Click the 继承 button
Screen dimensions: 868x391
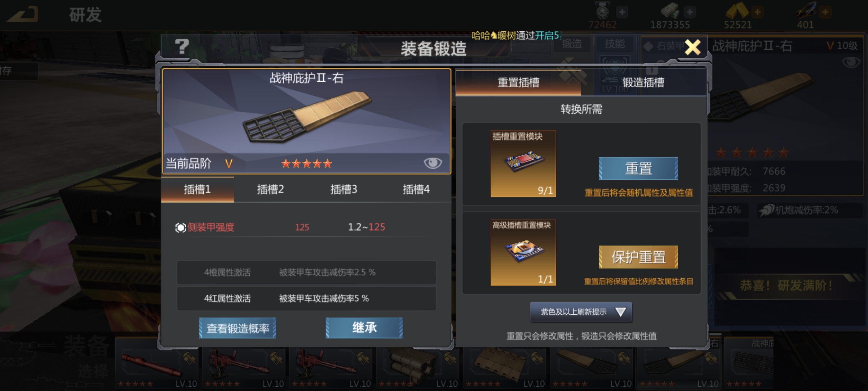coord(364,328)
